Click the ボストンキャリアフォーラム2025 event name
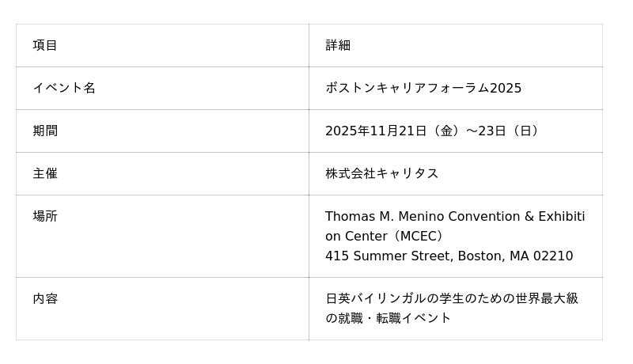 click(423, 88)
